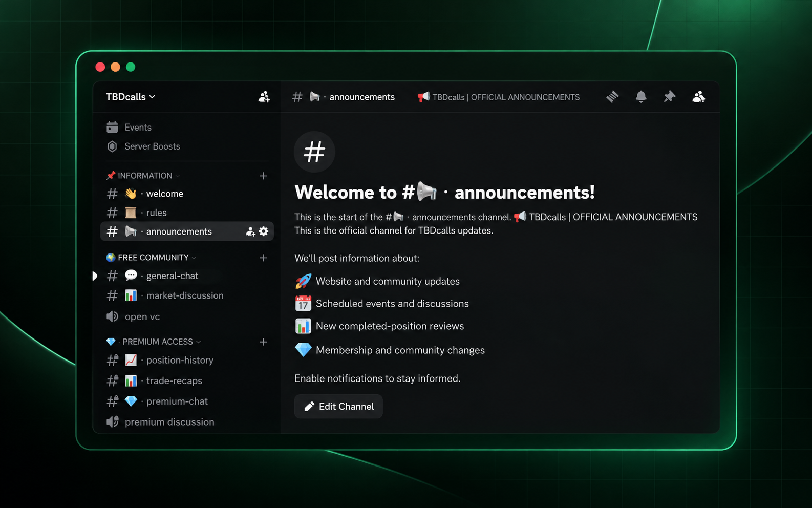Click 'Scheduled events and discussions' text

[x=392, y=304]
